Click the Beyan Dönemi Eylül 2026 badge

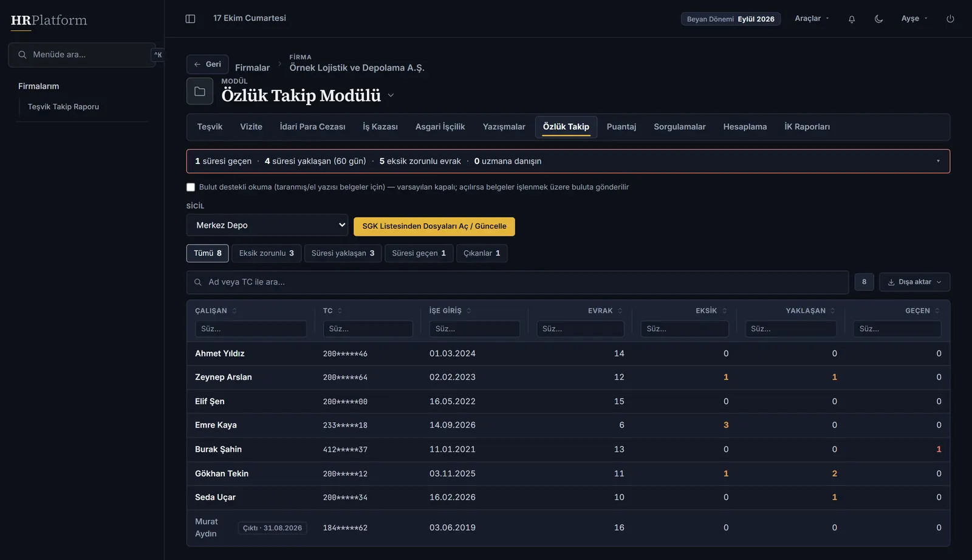(x=730, y=19)
